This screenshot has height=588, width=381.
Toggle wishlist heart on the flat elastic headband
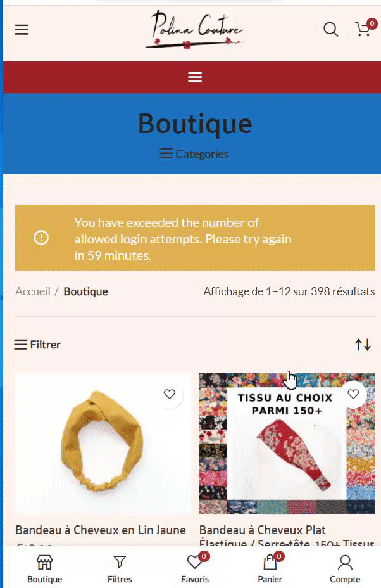point(353,394)
